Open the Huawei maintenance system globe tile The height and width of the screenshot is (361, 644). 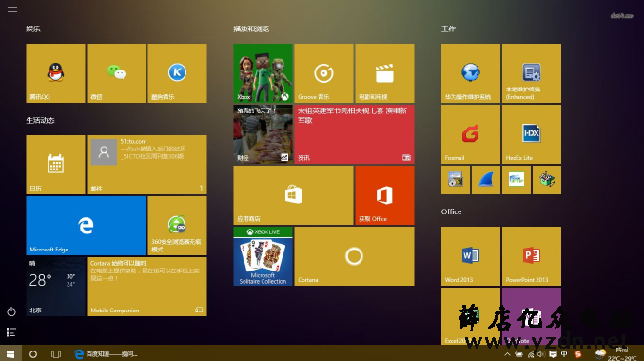click(x=471, y=73)
